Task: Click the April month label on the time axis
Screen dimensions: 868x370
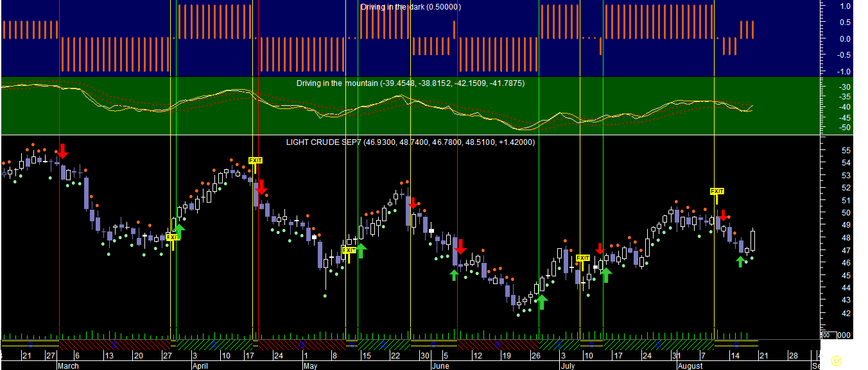Action: coord(200,366)
